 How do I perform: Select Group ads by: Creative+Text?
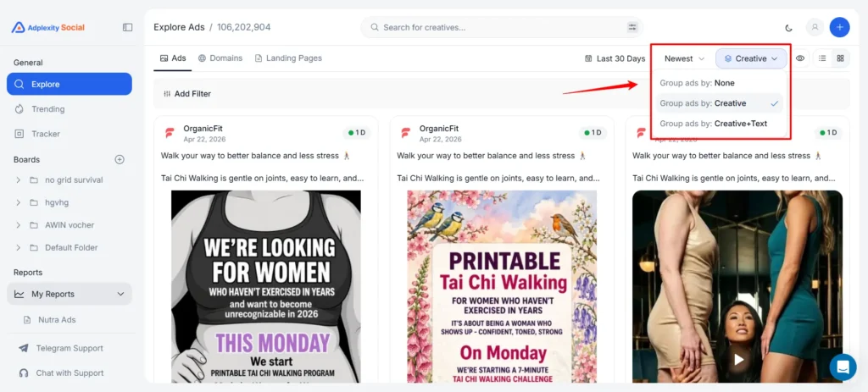click(x=720, y=124)
